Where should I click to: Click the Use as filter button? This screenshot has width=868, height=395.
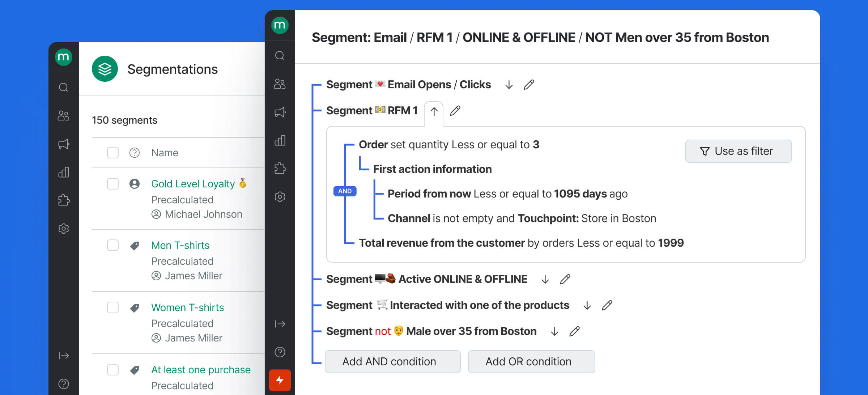(x=738, y=151)
